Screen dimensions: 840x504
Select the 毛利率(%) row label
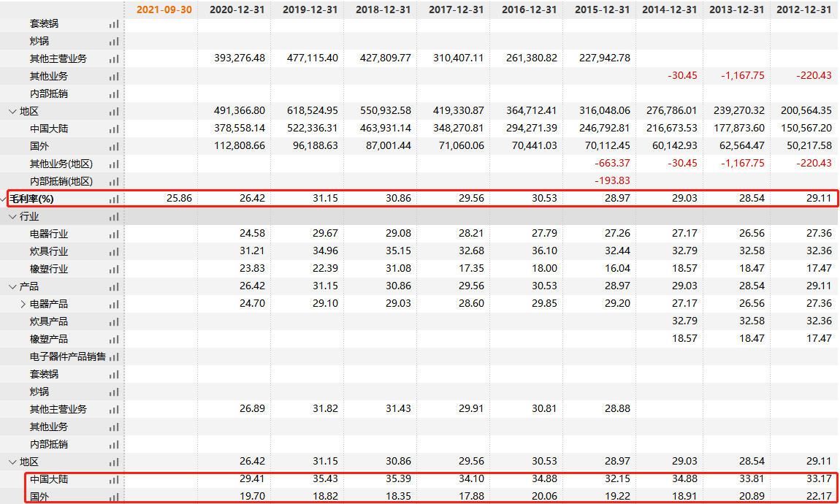pos(31,199)
